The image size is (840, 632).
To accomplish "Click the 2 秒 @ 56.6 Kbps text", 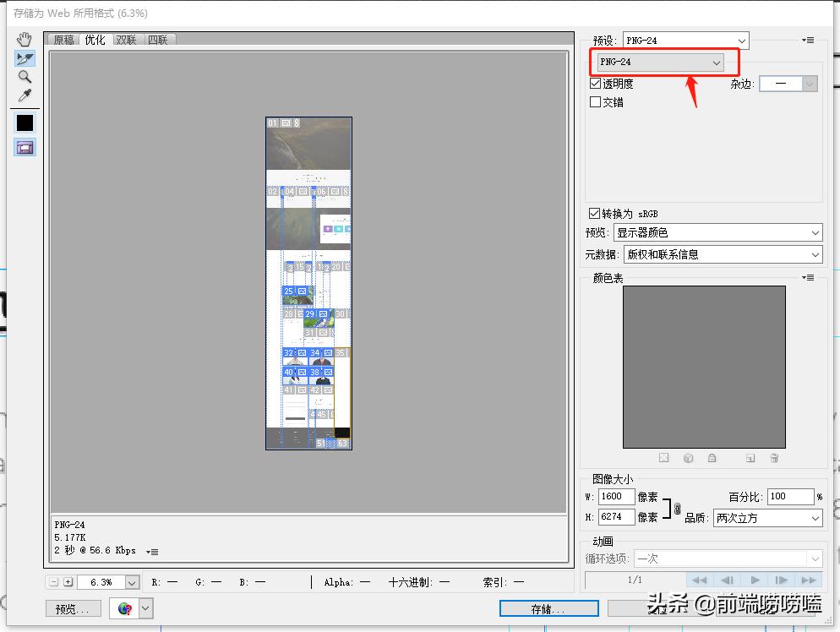I will [x=95, y=550].
